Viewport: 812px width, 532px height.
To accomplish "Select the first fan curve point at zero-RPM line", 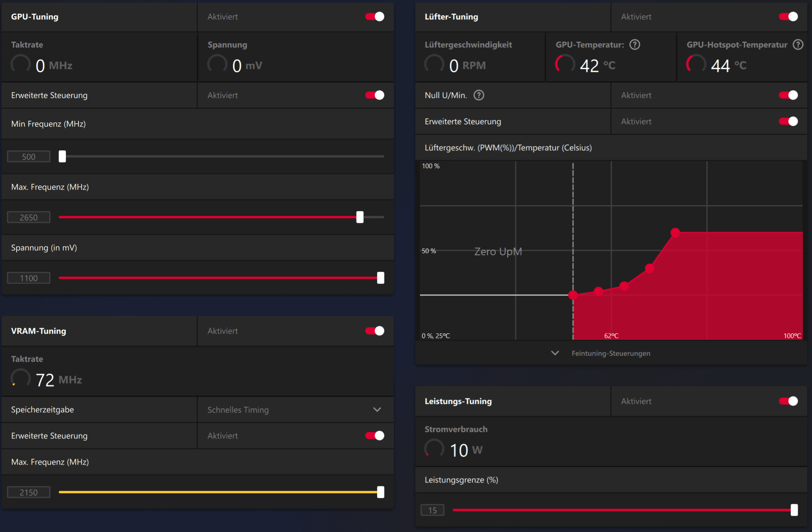I will [x=573, y=295].
